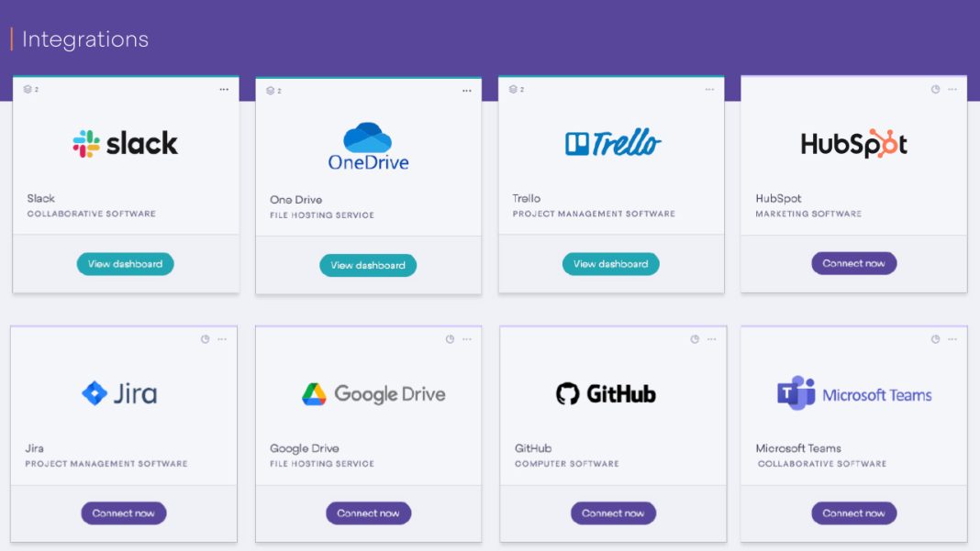Click the clock icon on Microsoft Teams card
Image resolution: width=980 pixels, height=551 pixels.
click(x=936, y=339)
